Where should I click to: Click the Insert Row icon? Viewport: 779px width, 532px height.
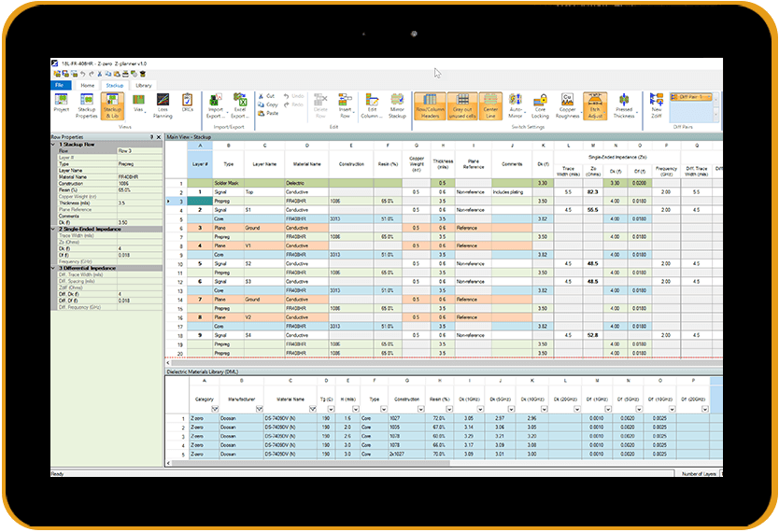tap(345, 106)
